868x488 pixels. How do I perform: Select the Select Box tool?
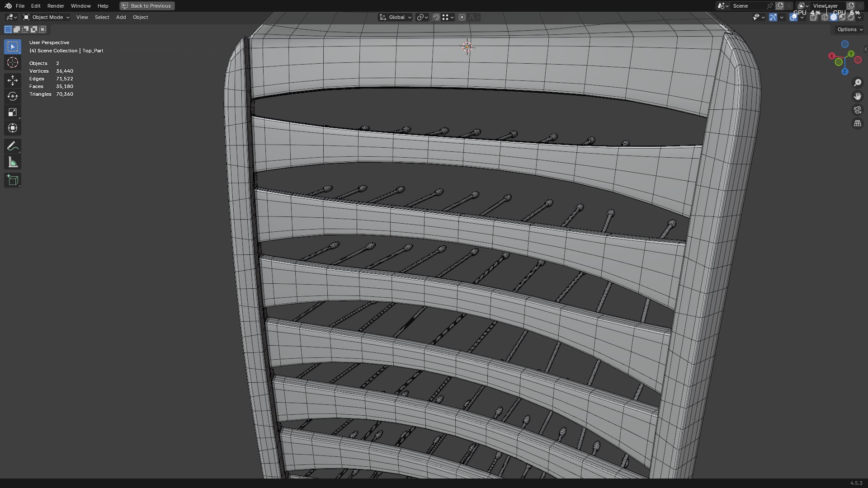(x=13, y=47)
